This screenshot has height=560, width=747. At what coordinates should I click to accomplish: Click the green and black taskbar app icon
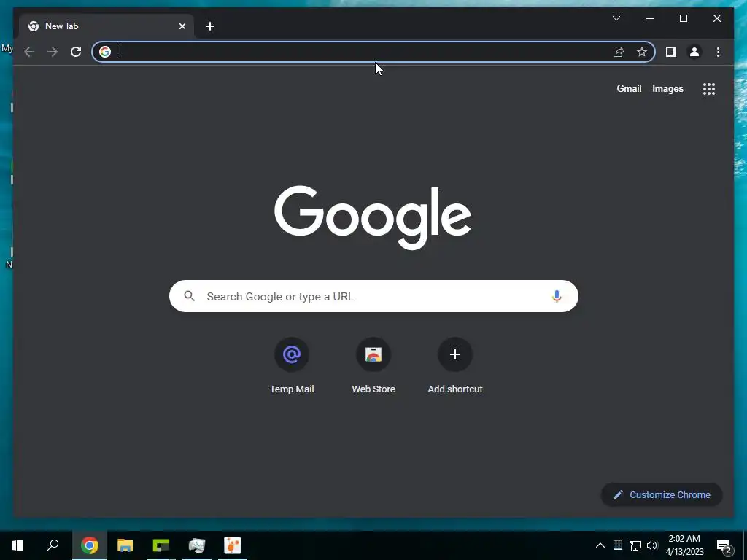[x=161, y=545]
